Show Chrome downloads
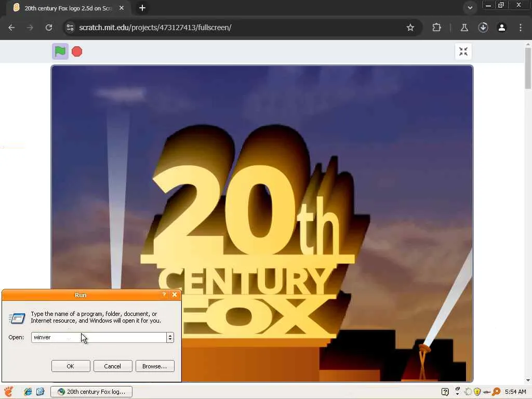 click(x=483, y=28)
